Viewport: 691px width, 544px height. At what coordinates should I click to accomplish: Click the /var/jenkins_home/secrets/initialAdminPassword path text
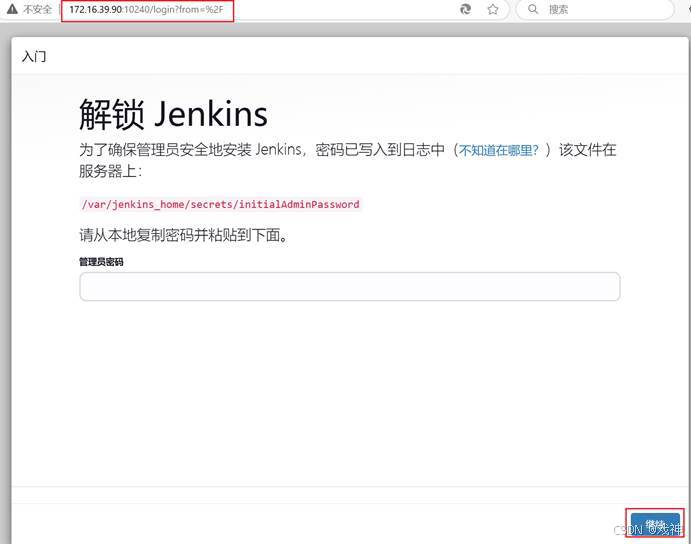(x=221, y=205)
